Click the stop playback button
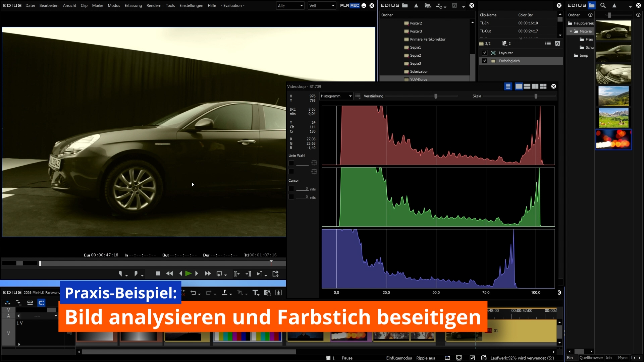 pyautogui.click(x=158, y=274)
